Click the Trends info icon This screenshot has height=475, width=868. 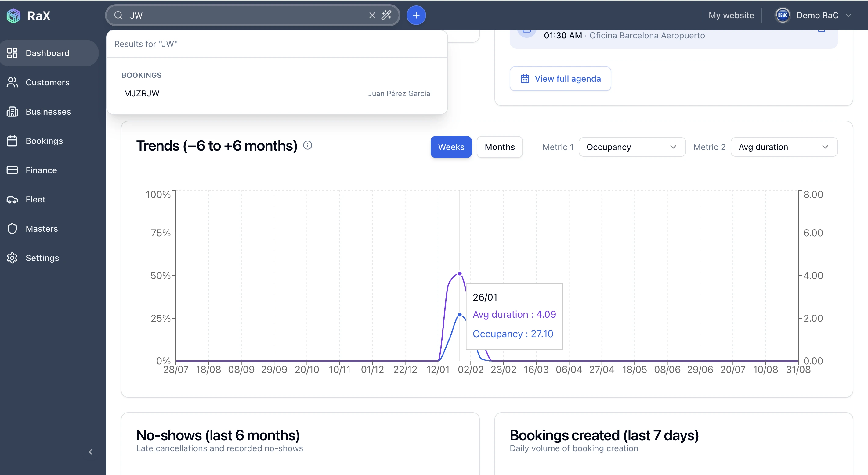307,145
